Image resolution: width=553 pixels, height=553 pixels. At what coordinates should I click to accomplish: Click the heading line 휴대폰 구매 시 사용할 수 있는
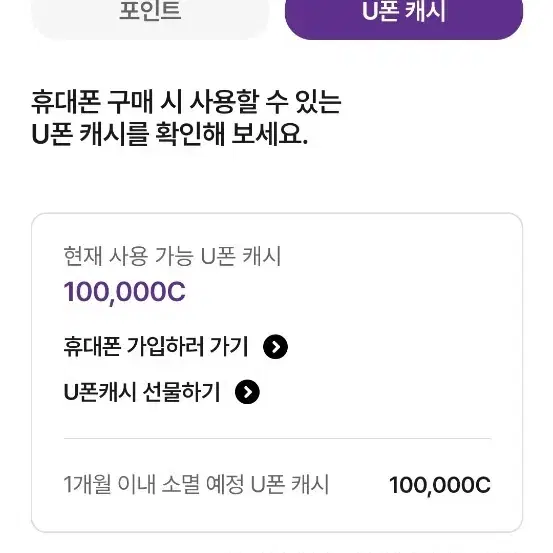coord(186,102)
